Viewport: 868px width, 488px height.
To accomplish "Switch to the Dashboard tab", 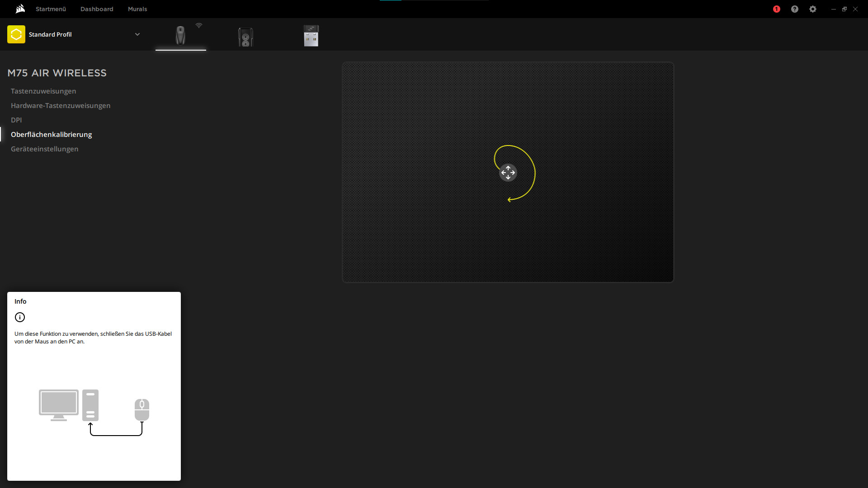I will point(97,9).
